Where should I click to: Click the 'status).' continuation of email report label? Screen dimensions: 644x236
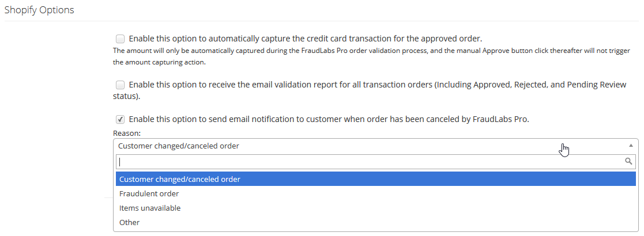126,97
